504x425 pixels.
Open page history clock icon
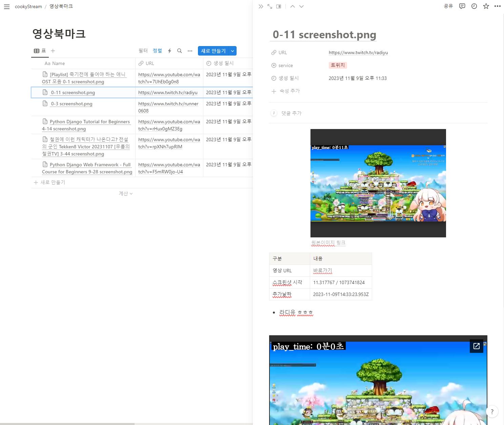474,6
